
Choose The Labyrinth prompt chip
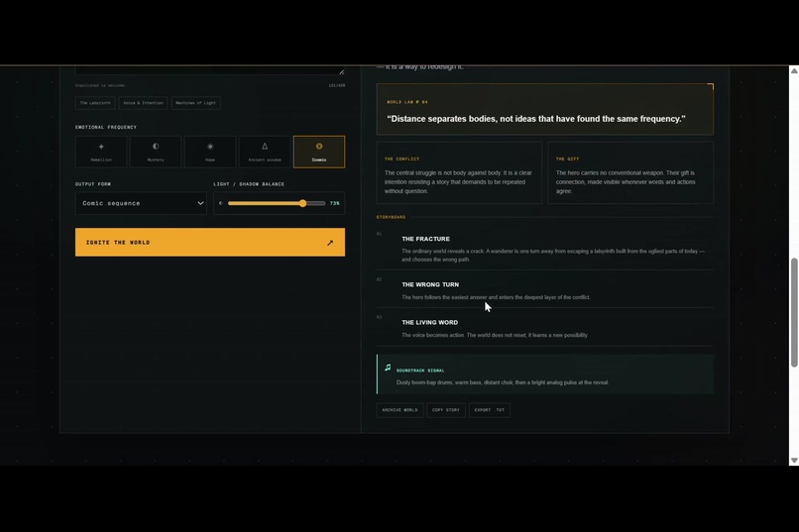pos(95,103)
